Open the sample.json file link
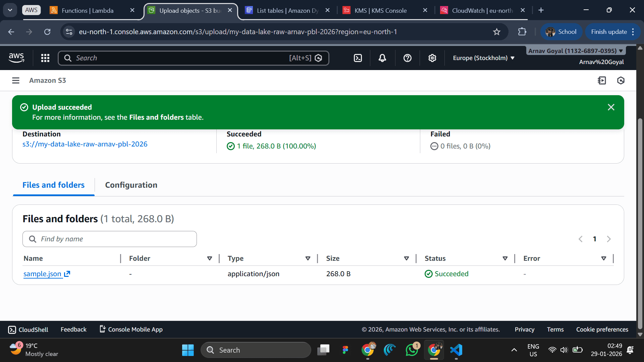 42,274
